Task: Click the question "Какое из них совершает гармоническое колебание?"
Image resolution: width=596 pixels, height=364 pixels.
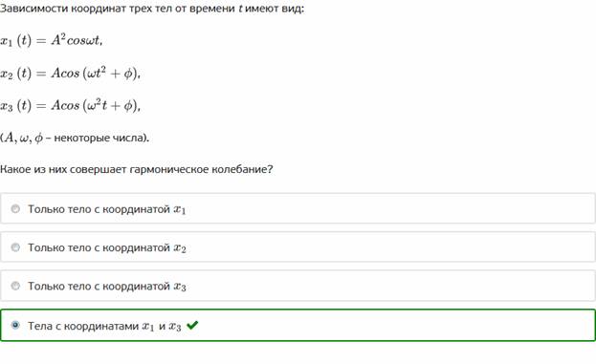Action: (137, 169)
